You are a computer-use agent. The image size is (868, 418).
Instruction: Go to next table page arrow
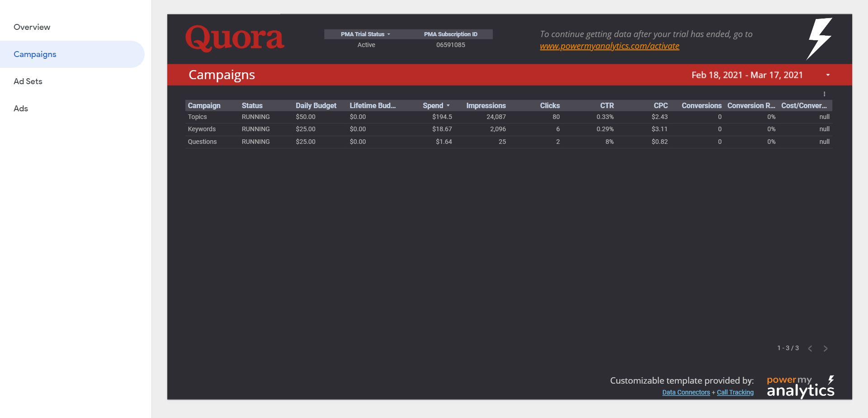tap(826, 348)
